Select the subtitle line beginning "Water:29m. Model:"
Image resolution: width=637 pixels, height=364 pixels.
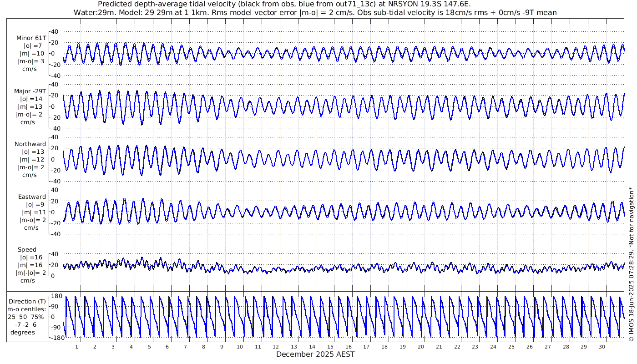(315, 12)
